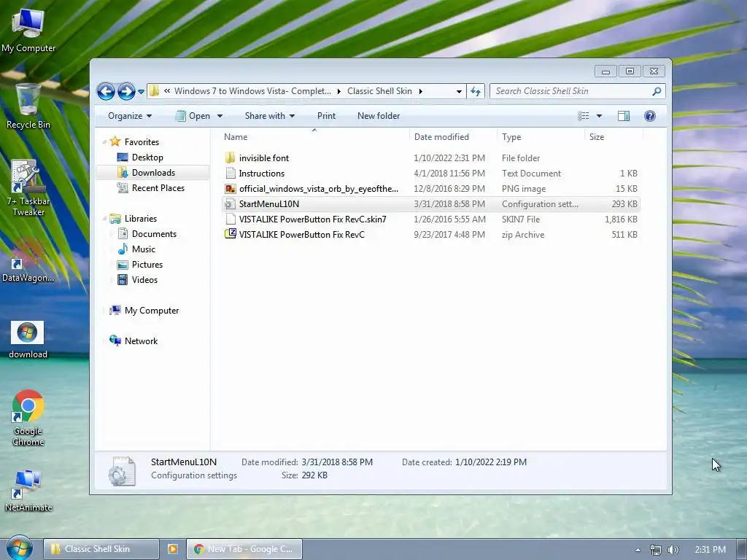Select the download desktop icon
This screenshot has width=747, height=560.
pos(28,340)
